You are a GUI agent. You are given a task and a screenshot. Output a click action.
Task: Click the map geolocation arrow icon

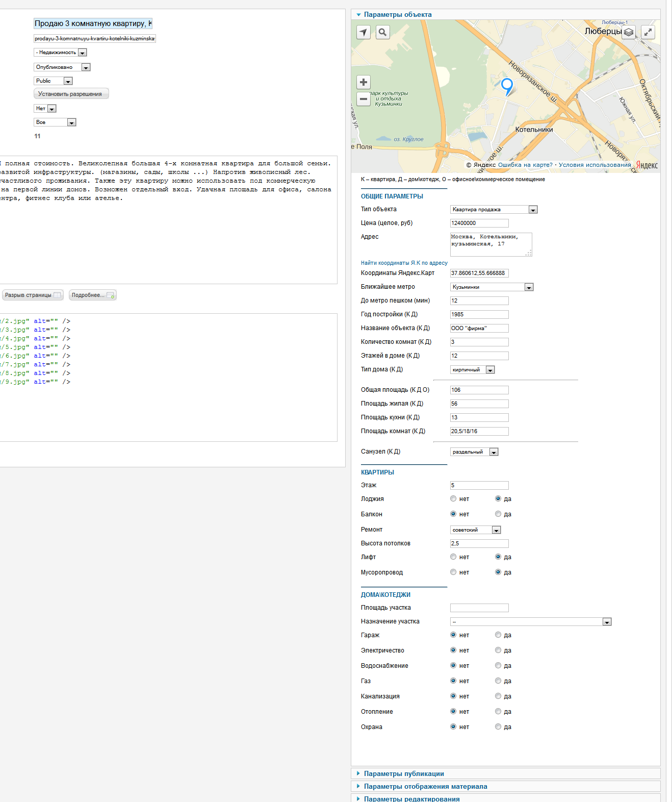tap(363, 32)
